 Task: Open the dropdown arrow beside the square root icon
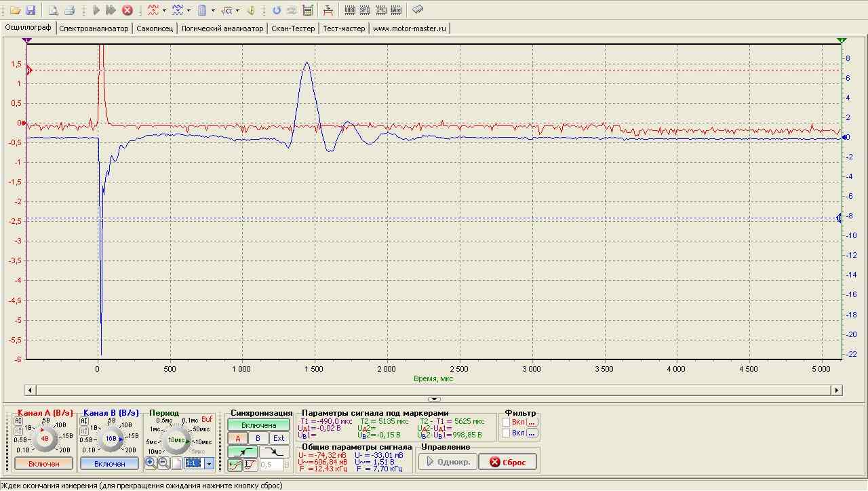pyautogui.click(x=237, y=10)
